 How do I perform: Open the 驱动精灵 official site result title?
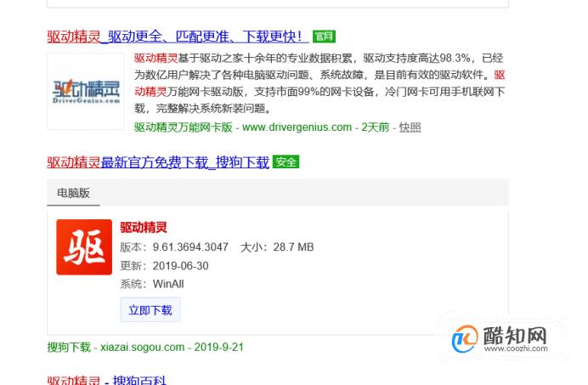point(178,37)
